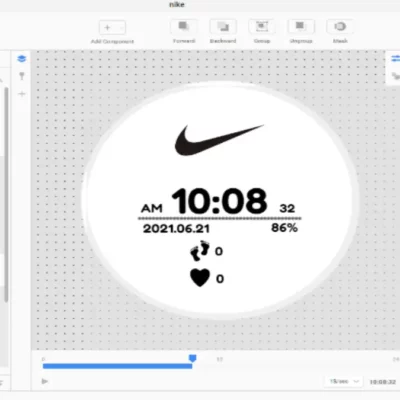Click the blue timeline progress bar
The height and width of the screenshot is (400, 400).
point(117,366)
